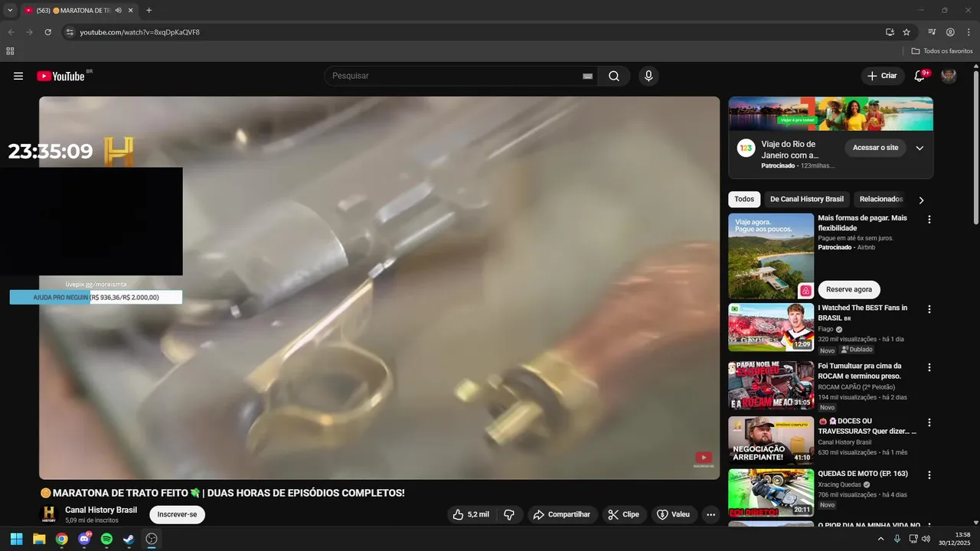Mute the MARATONA DE TRATO FEITO tab
The width and height of the screenshot is (980, 551).
pos(118,11)
